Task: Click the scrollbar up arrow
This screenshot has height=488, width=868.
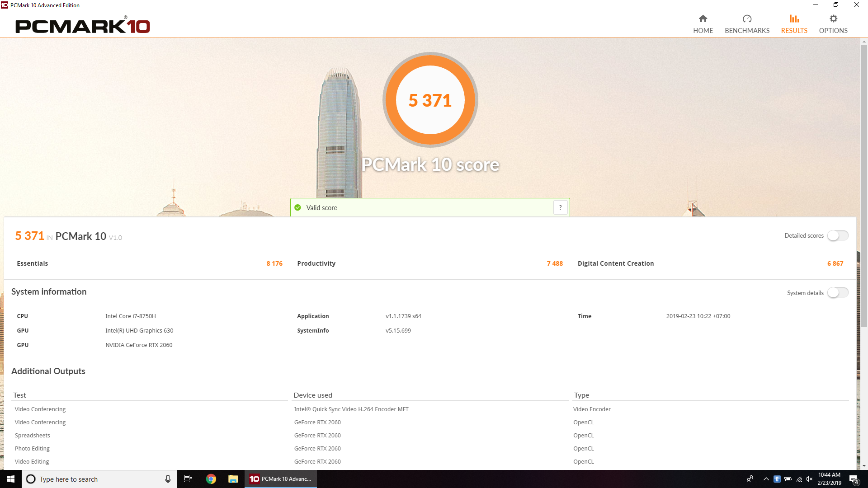Action: pos(864,42)
